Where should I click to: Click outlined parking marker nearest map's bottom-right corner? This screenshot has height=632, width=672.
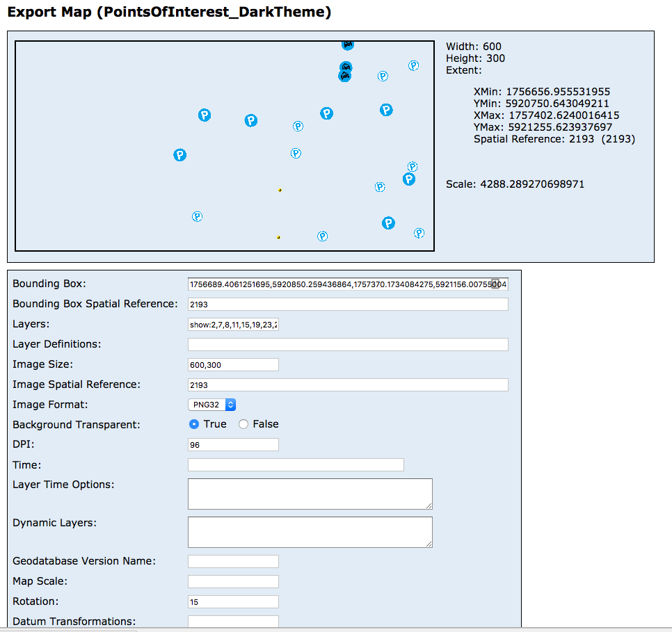pyautogui.click(x=419, y=233)
